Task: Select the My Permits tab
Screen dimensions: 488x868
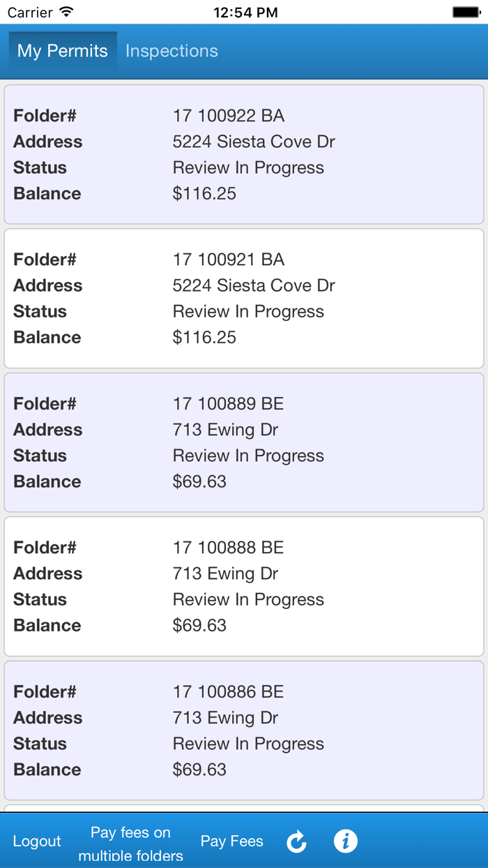Action: (62, 51)
